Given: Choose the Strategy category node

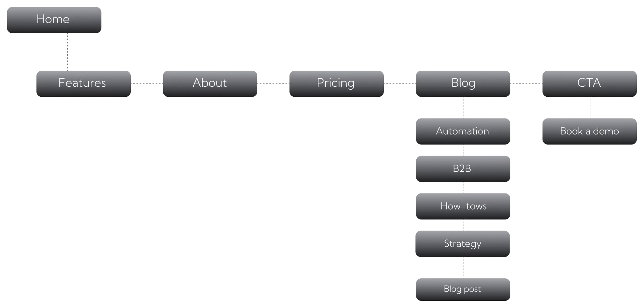Looking at the screenshot, I should coord(463,243).
